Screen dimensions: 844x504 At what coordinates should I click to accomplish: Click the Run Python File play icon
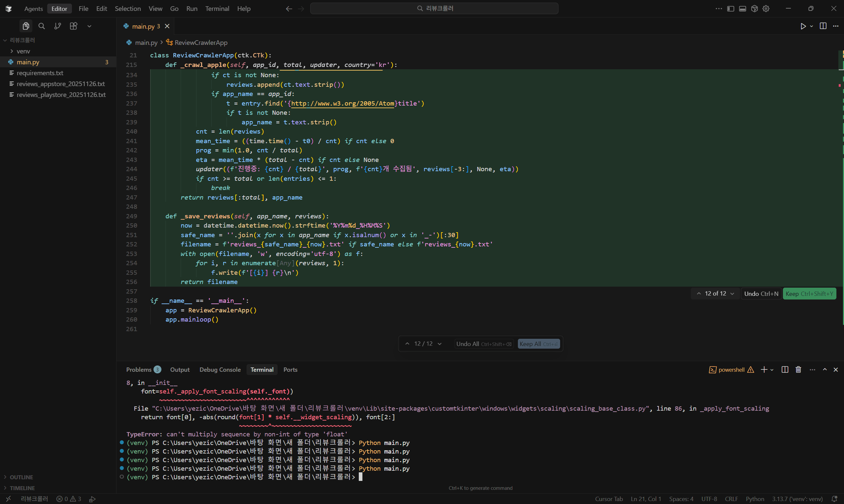pyautogui.click(x=803, y=26)
